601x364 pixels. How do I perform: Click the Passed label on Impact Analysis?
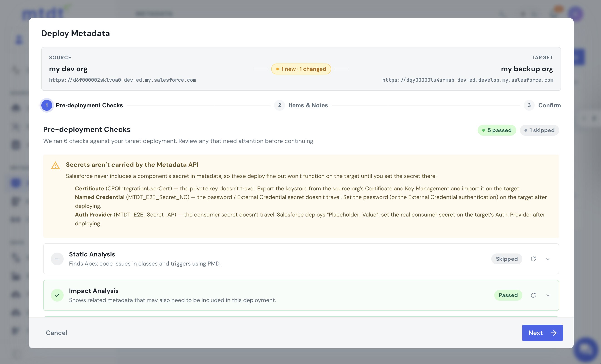click(x=508, y=295)
